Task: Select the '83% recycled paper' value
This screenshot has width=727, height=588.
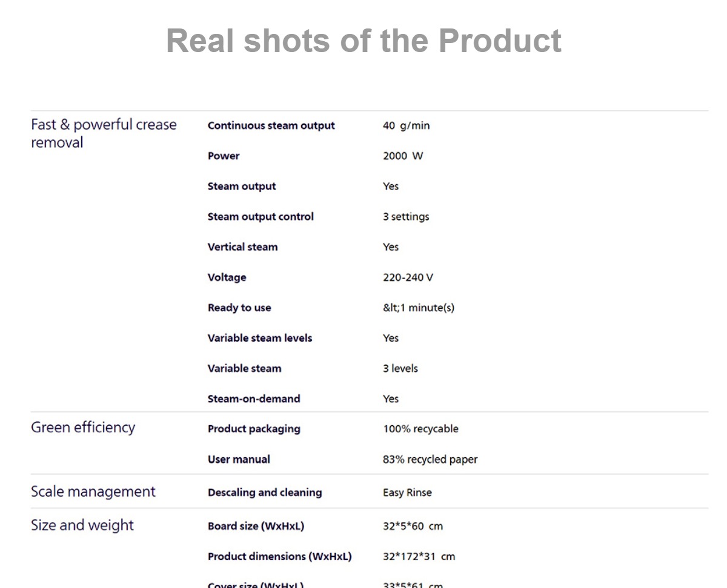Action: tap(430, 459)
